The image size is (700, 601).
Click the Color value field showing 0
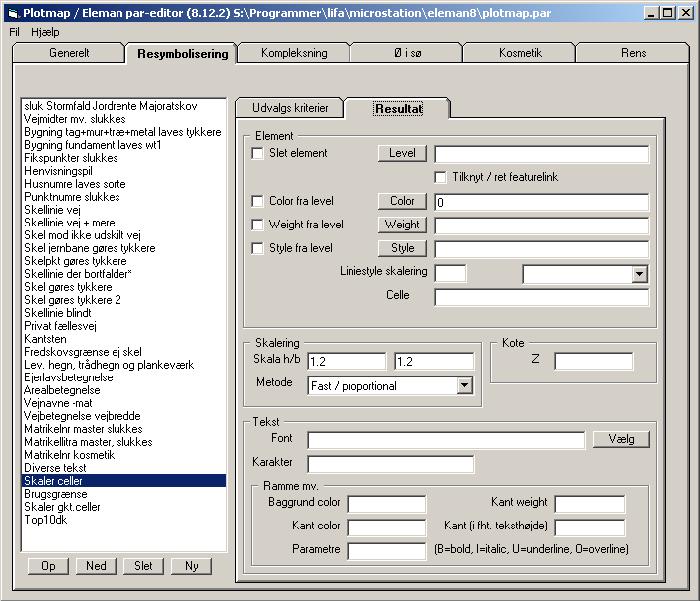click(x=542, y=202)
